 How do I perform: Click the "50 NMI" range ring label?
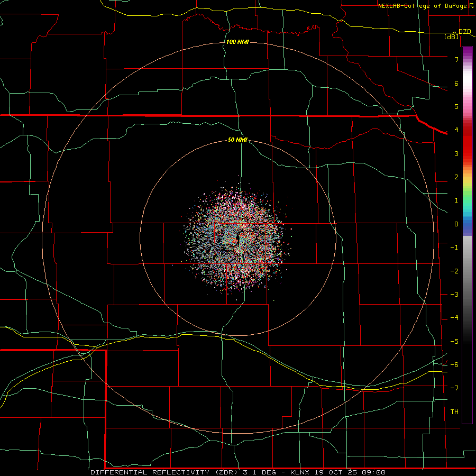(237, 140)
